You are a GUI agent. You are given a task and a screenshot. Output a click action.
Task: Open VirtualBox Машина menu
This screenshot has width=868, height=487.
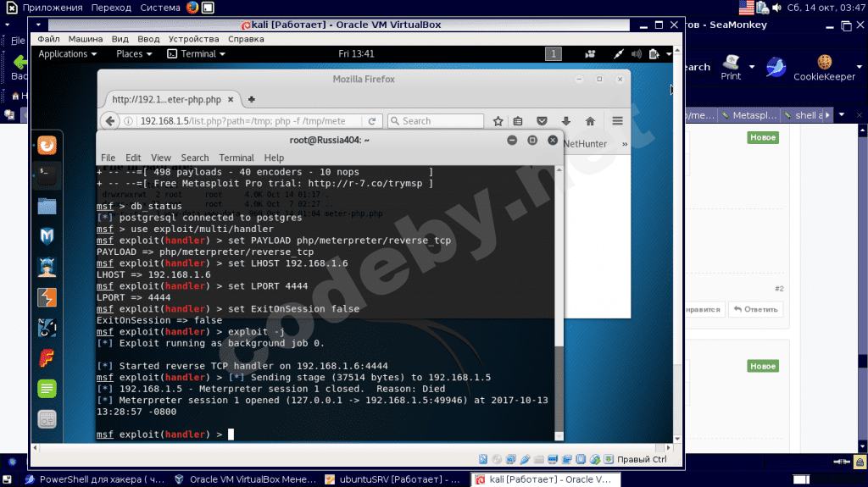[86, 39]
